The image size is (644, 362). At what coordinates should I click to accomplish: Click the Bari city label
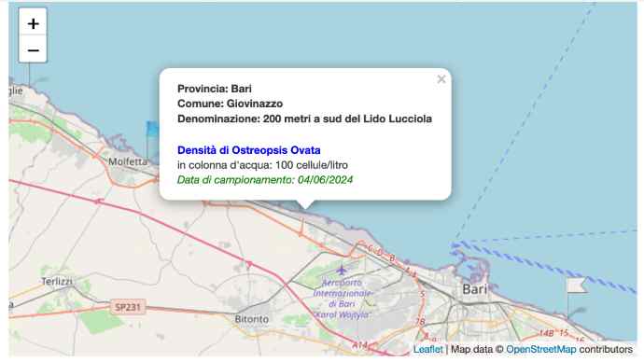tap(475, 289)
